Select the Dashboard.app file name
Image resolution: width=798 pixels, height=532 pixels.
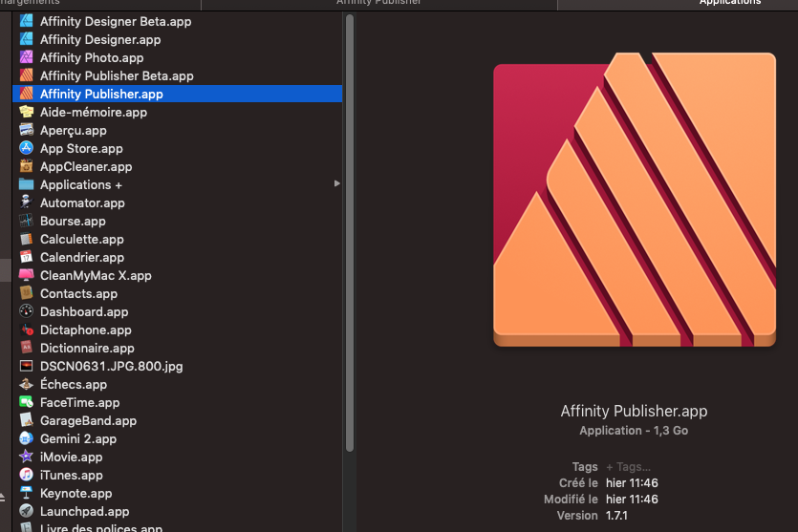click(x=84, y=311)
